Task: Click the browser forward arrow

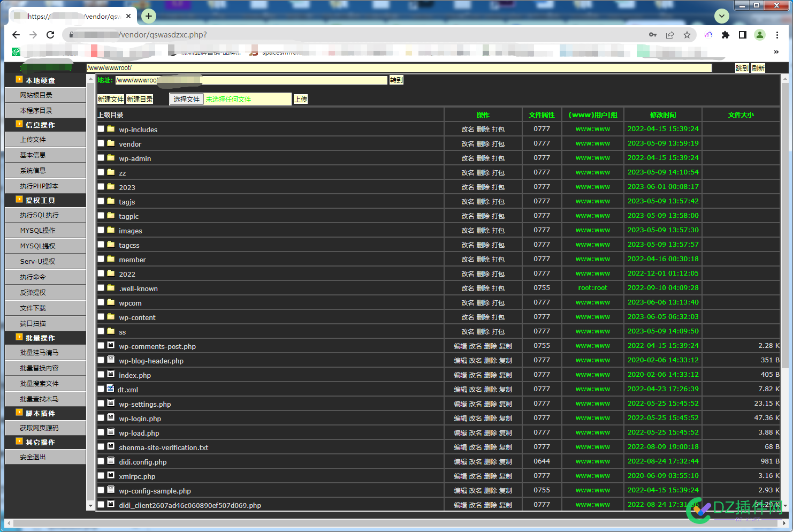Action: (x=33, y=35)
